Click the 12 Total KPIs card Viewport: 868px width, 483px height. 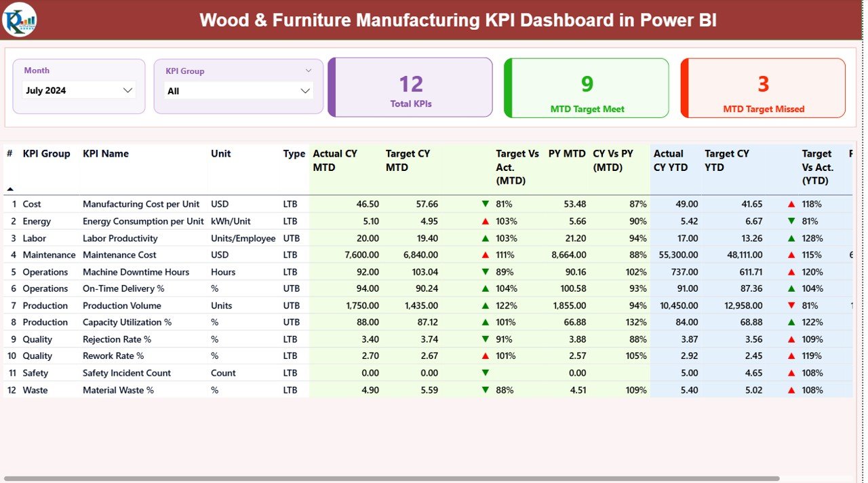click(x=410, y=87)
